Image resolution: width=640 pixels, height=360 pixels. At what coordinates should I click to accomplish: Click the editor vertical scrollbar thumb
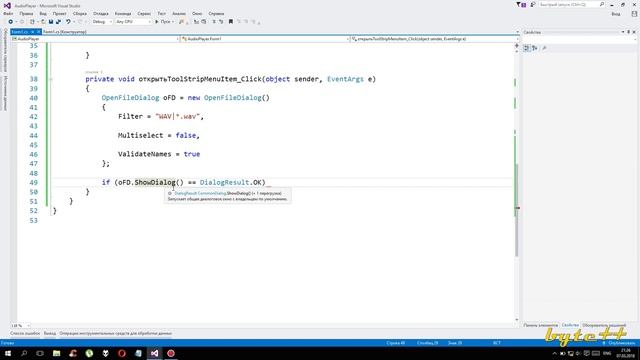tap(517, 210)
